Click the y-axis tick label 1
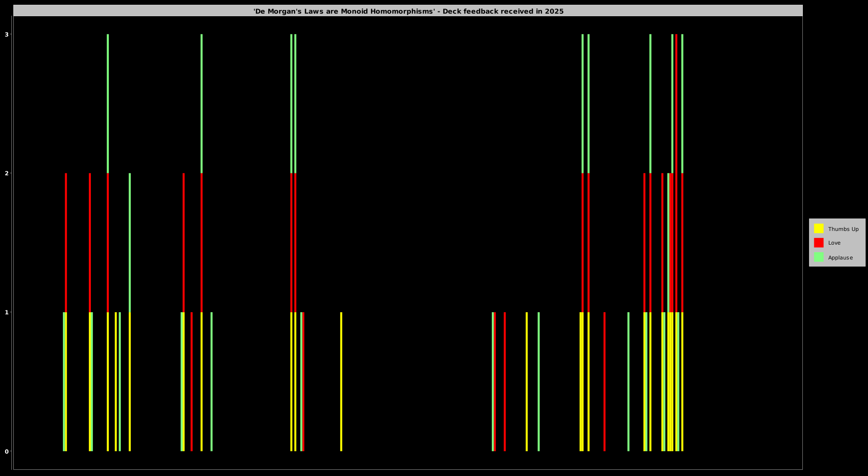This screenshot has width=868, height=476. [7, 312]
